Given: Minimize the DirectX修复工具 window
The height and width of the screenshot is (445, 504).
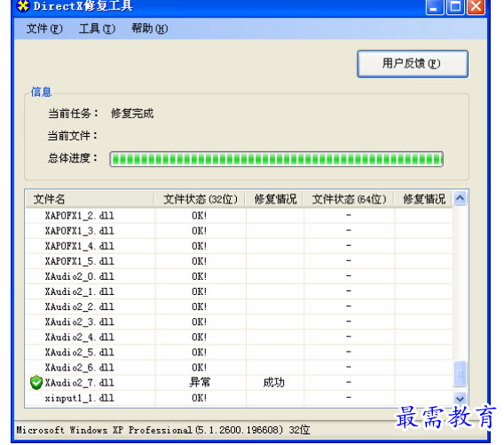Looking at the screenshot, I should click(x=434, y=6).
